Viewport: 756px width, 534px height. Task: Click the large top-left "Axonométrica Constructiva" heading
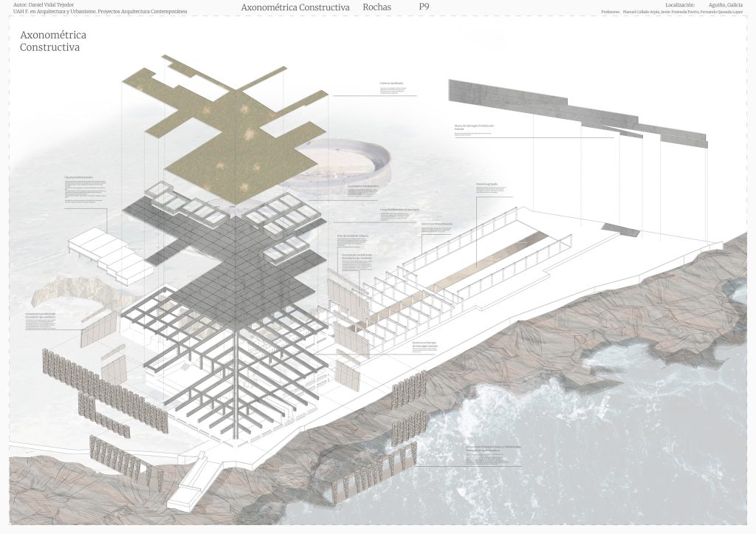click(52, 41)
